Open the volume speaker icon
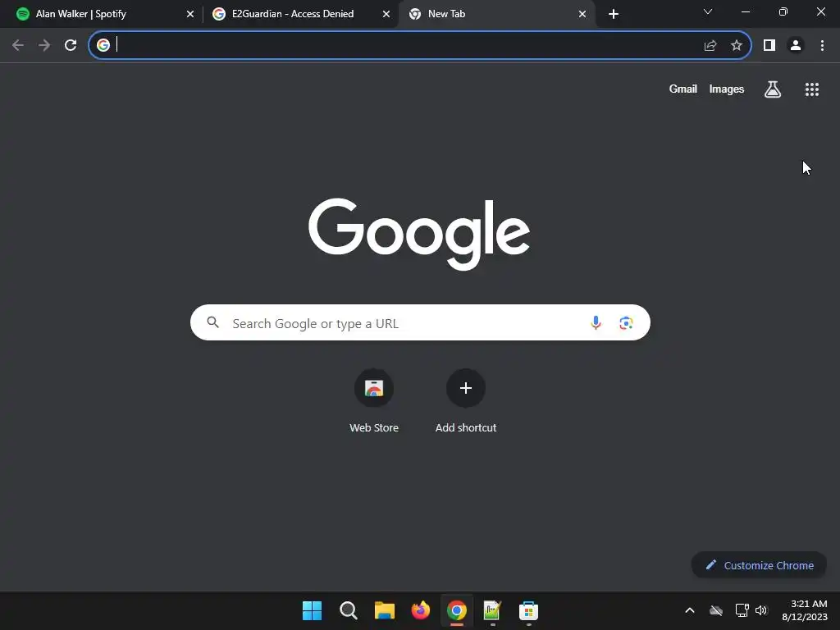Image resolution: width=840 pixels, height=630 pixels. click(761, 610)
